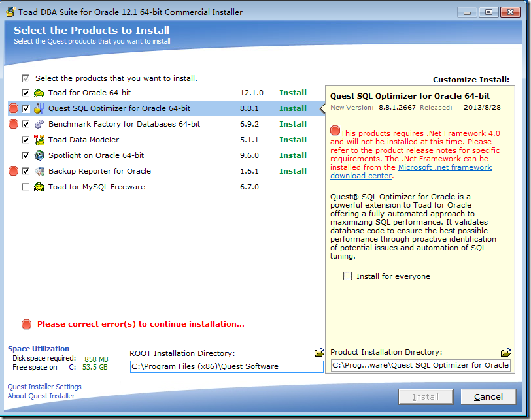531x420 pixels.
Task: Click the 'Please correct error(s) to continue installation' message
Action: point(141,324)
